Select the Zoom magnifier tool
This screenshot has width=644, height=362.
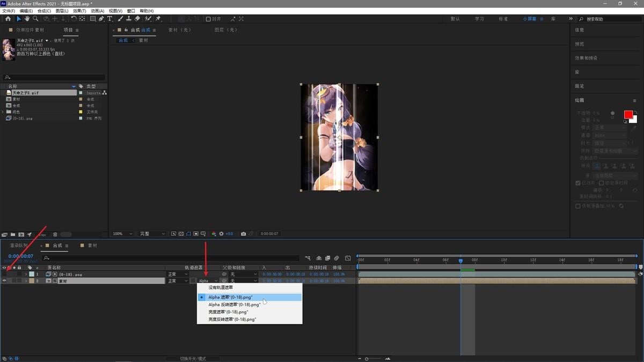[35, 19]
